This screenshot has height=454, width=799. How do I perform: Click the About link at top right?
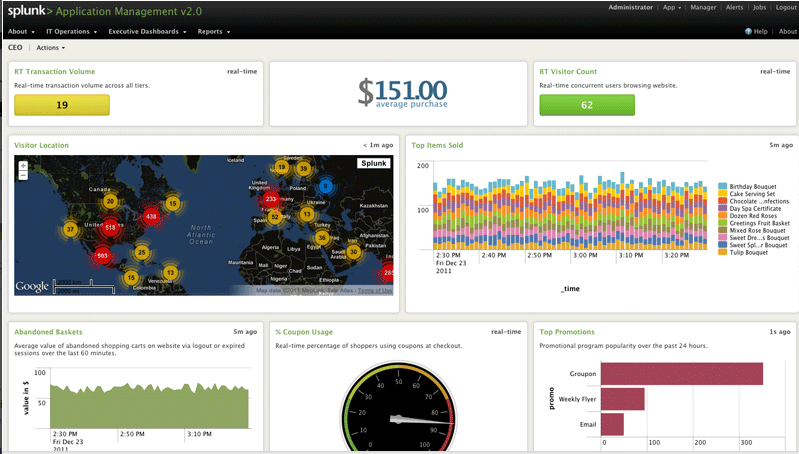(787, 32)
